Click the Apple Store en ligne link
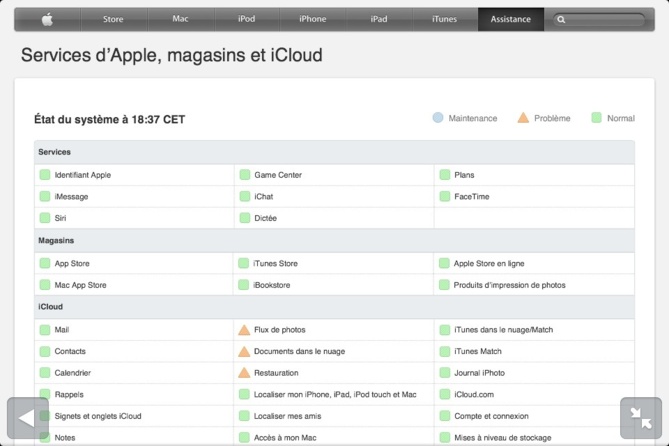The width and height of the screenshot is (669, 446). [488, 264]
